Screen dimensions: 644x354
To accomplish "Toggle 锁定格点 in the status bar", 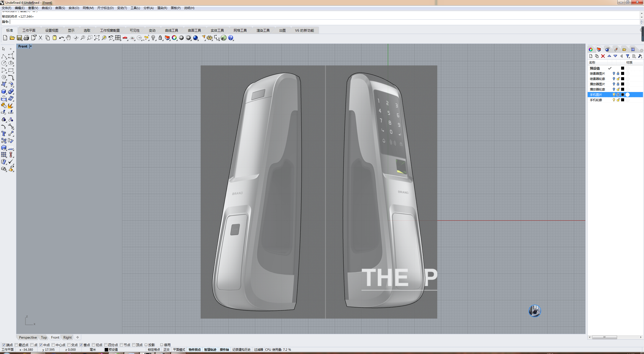I will click(x=154, y=349).
